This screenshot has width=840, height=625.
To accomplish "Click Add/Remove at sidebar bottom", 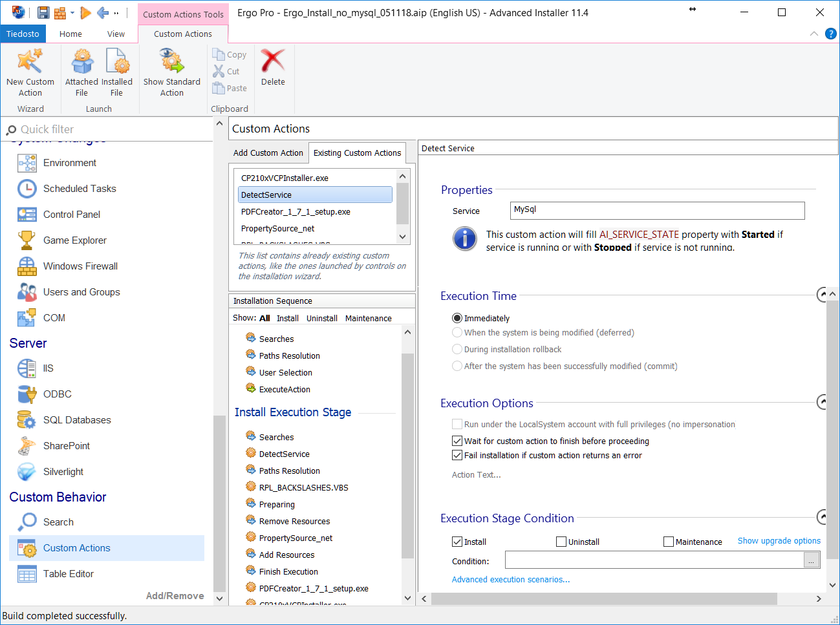I will pos(175,596).
